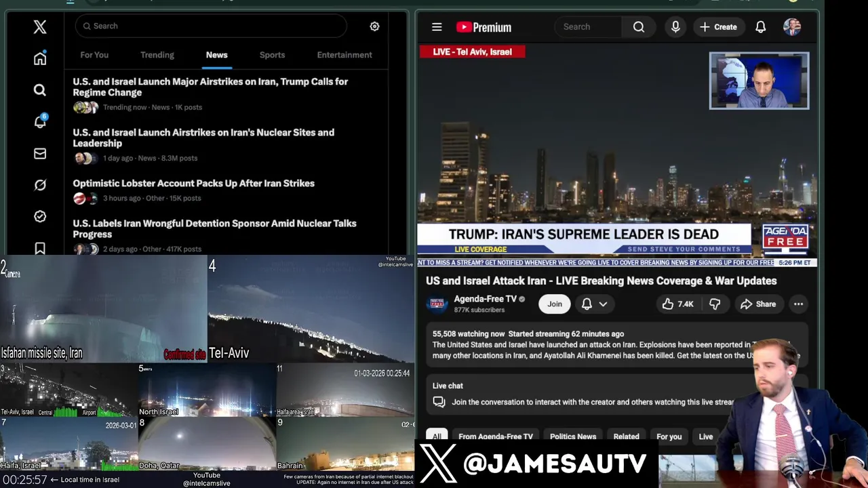The height and width of the screenshot is (488, 868).
Task: Open the YouTube hamburger guide menu
Action: click(437, 27)
